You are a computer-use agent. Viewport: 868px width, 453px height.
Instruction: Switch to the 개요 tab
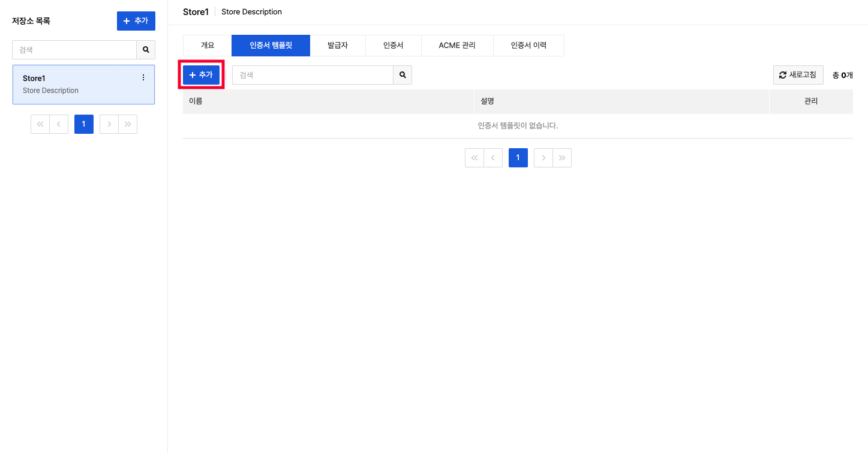tap(207, 45)
